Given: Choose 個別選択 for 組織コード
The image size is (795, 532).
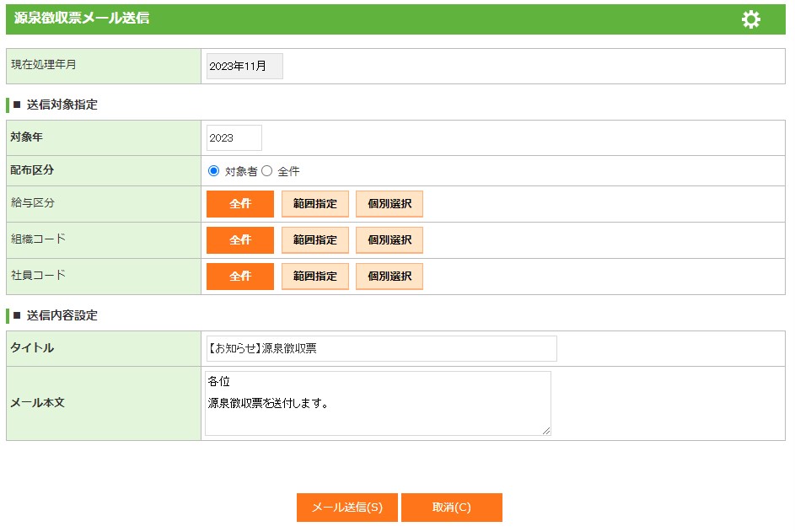Looking at the screenshot, I should 389,240.
